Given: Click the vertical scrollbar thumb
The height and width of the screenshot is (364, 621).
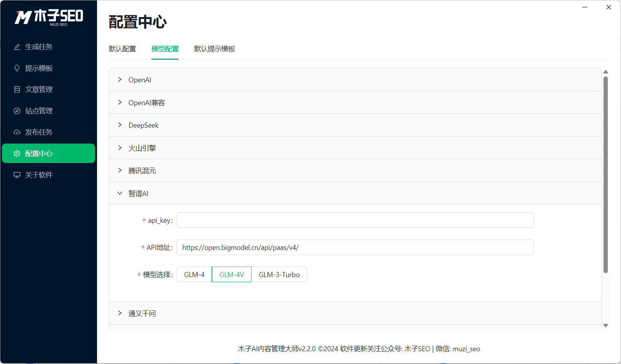Looking at the screenshot, I should [605, 175].
